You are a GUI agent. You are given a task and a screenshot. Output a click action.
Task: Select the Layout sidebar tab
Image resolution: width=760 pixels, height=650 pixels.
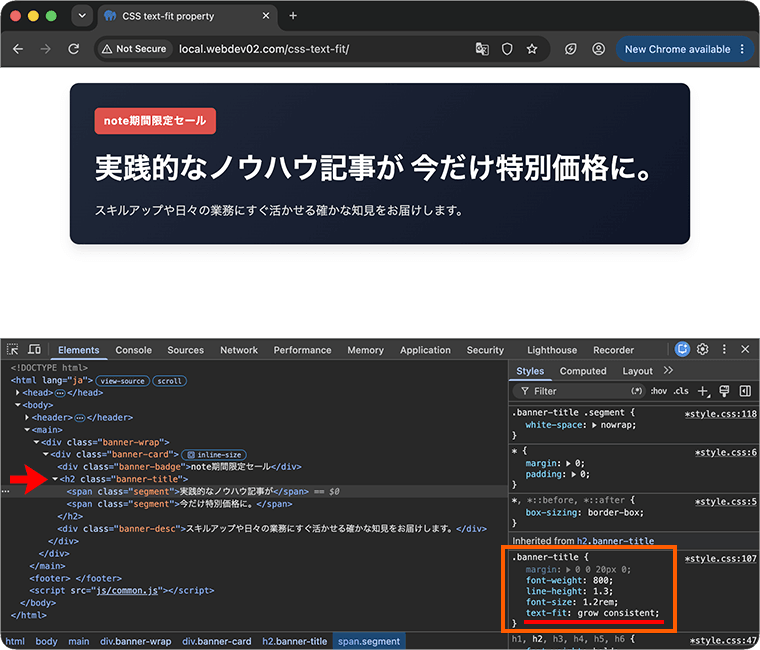637,371
